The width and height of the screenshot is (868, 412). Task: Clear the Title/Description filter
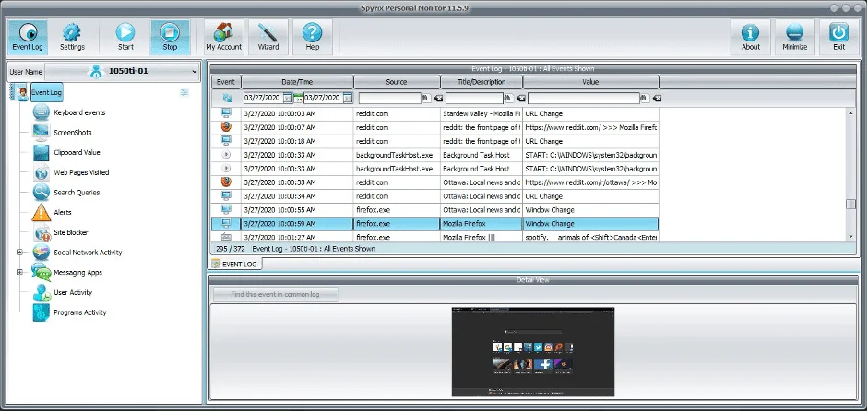click(x=520, y=99)
